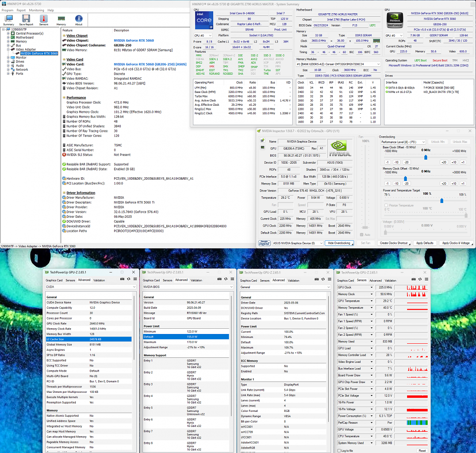Open the Help menu in HWiNFO
The height and width of the screenshot is (453, 476).
(51, 10)
